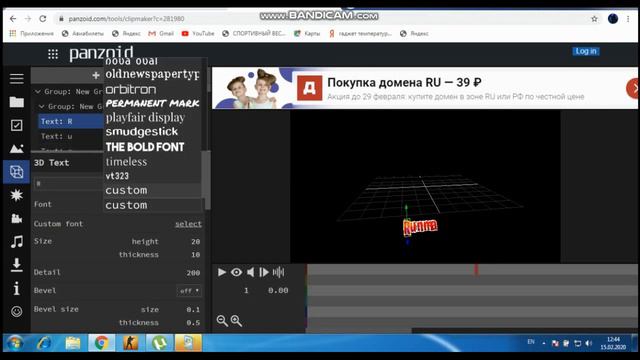Open the audio music note sidebar icon
This screenshot has height=360, width=640.
click(16, 242)
